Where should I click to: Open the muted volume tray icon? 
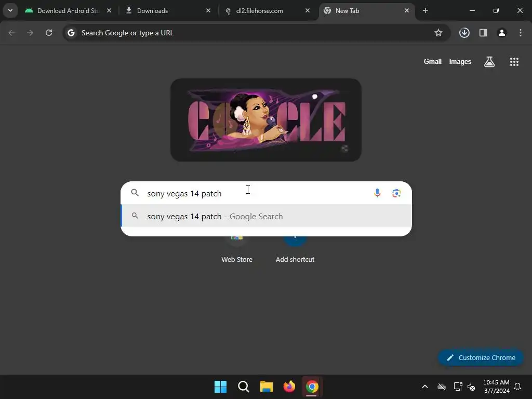(x=471, y=387)
